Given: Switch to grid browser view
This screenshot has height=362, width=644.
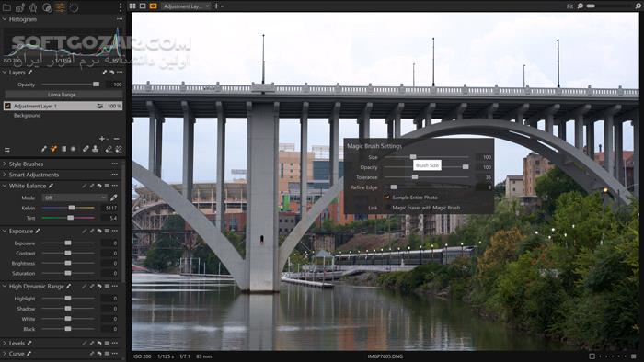Looking at the screenshot, I should tap(132, 6).
